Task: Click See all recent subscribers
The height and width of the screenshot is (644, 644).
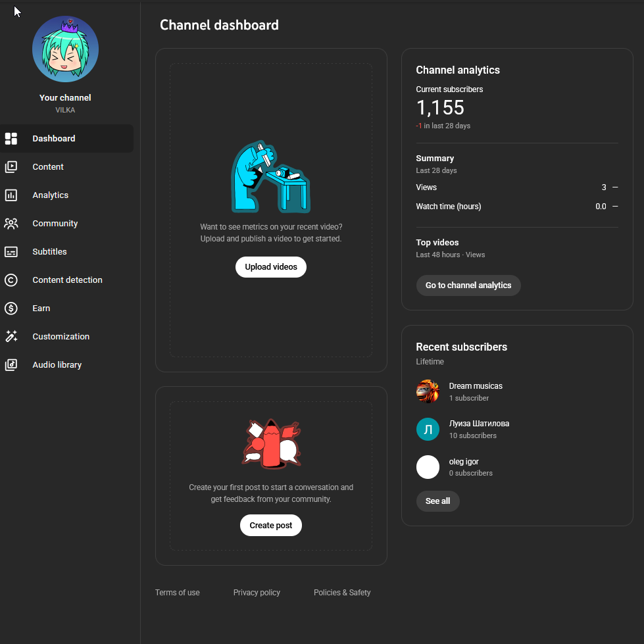Action: 437,501
